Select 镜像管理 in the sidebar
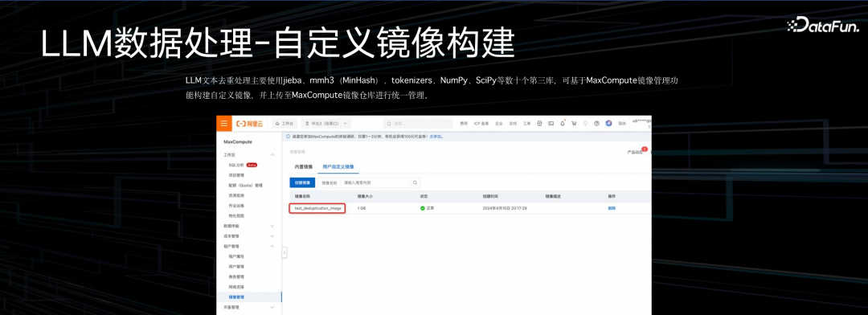868x315 pixels. [x=249, y=297]
